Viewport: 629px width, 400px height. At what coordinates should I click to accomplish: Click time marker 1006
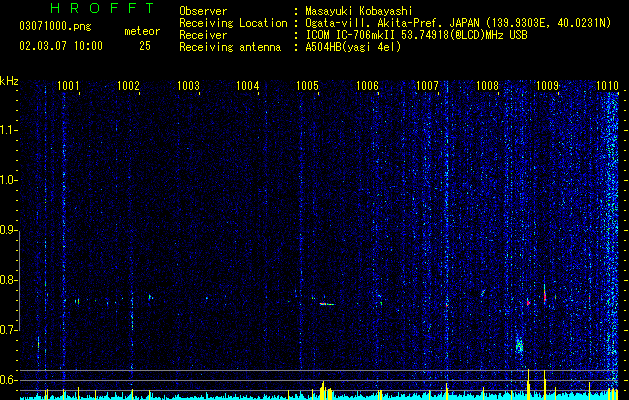pos(367,85)
